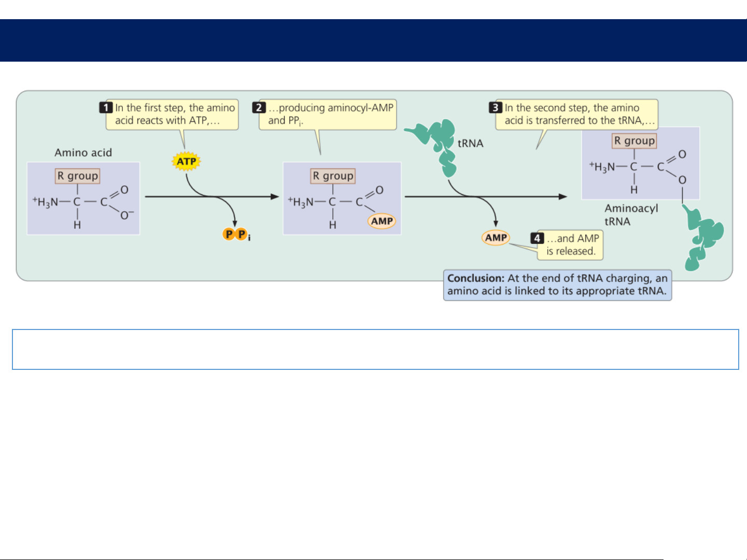
Task: Select the step 3 number badge
Action: pyautogui.click(x=496, y=108)
